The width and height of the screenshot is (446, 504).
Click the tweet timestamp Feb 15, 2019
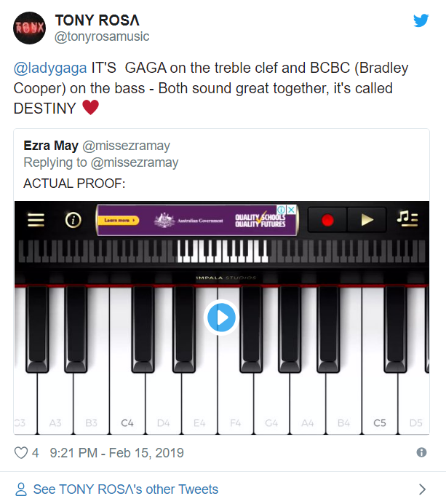tap(116, 453)
